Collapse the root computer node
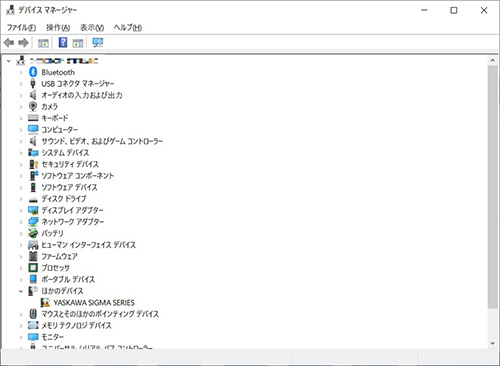The height and width of the screenshot is (366, 500). pos(9,61)
